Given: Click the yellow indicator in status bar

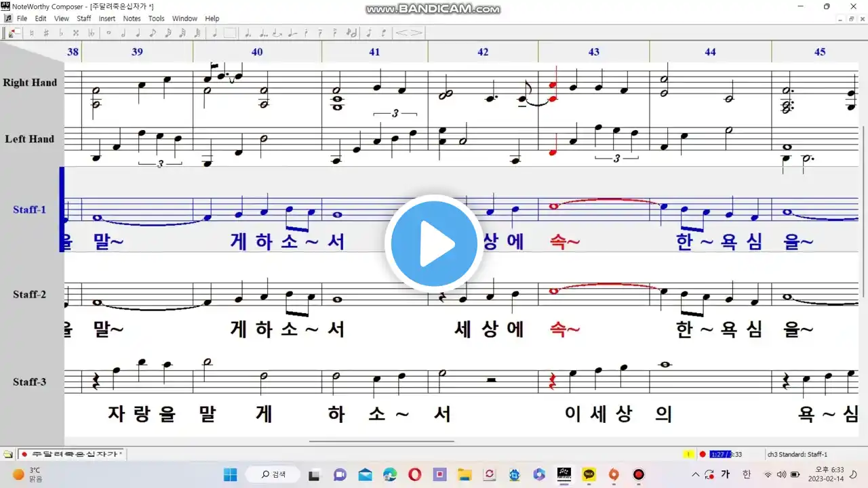Looking at the screenshot, I should tap(689, 454).
